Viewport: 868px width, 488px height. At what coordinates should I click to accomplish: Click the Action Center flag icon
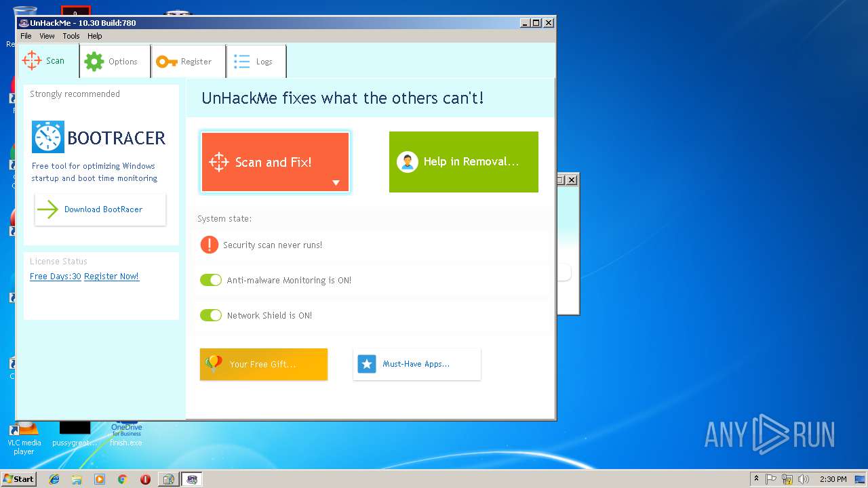pyautogui.click(x=771, y=479)
